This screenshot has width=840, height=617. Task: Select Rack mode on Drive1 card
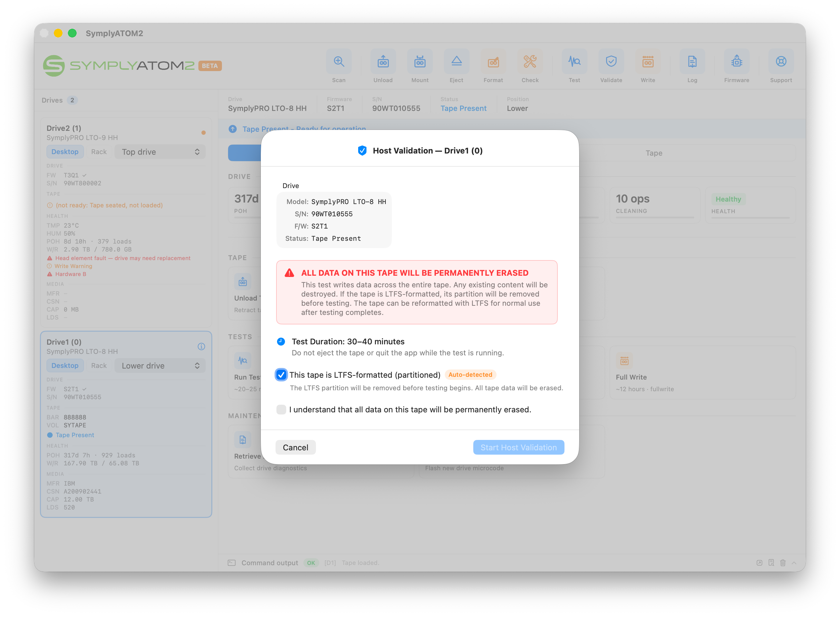coord(99,366)
